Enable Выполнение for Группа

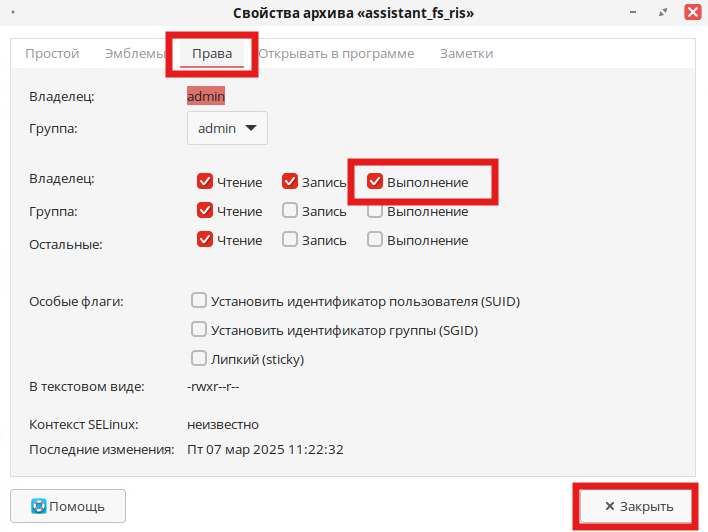(375, 212)
